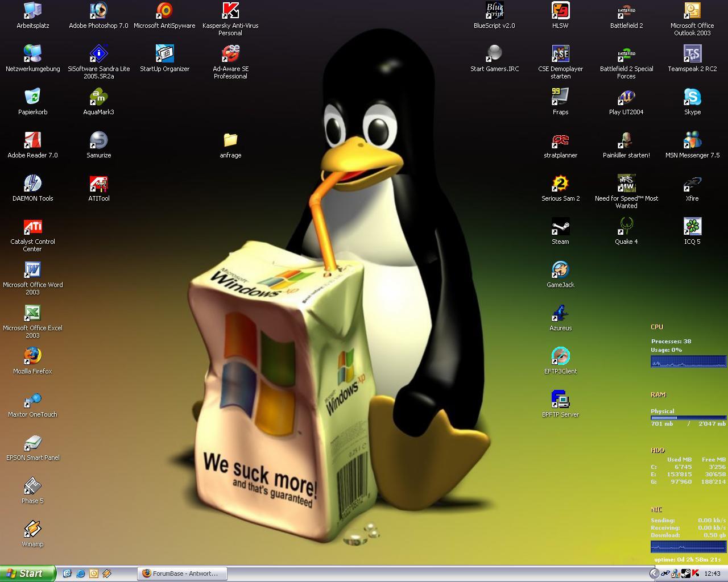
Task: Click Internet Explorer quick launch icon
Action: tap(80, 573)
